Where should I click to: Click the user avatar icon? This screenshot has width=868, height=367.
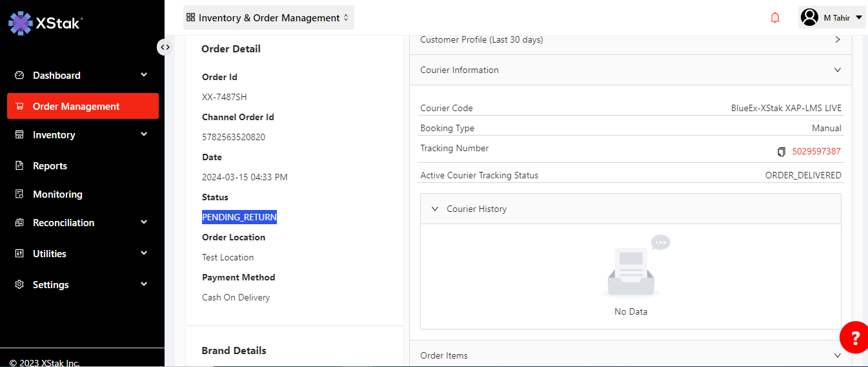(x=809, y=17)
